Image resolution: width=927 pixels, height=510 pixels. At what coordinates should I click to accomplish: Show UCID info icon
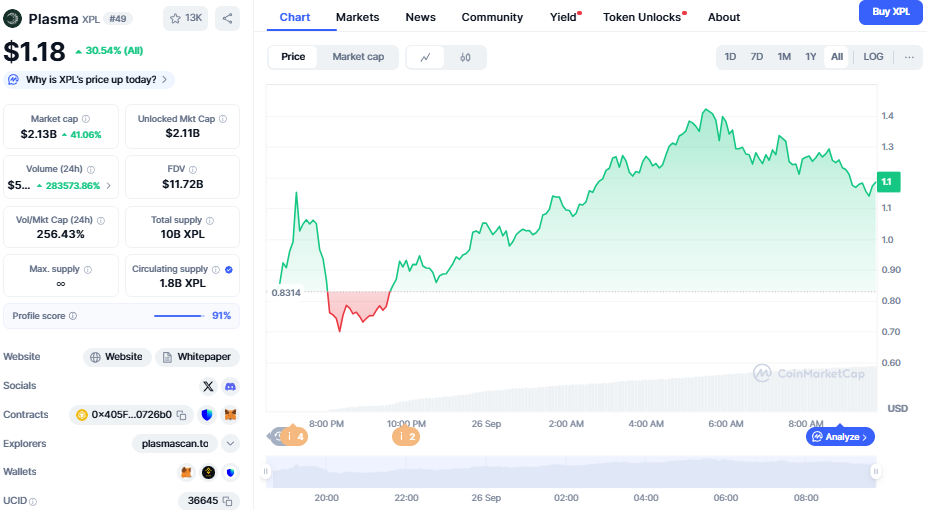pyautogui.click(x=33, y=502)
